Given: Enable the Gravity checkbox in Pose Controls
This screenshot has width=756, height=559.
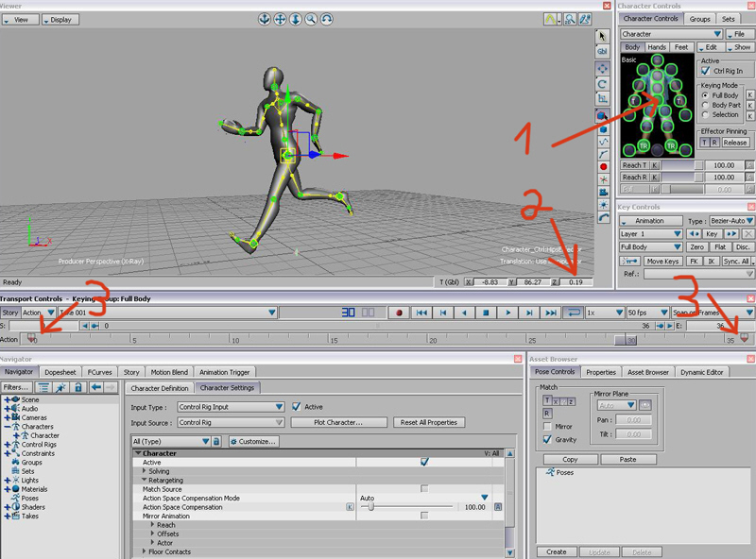Looking at the screenshot, I should coord(547,439).
